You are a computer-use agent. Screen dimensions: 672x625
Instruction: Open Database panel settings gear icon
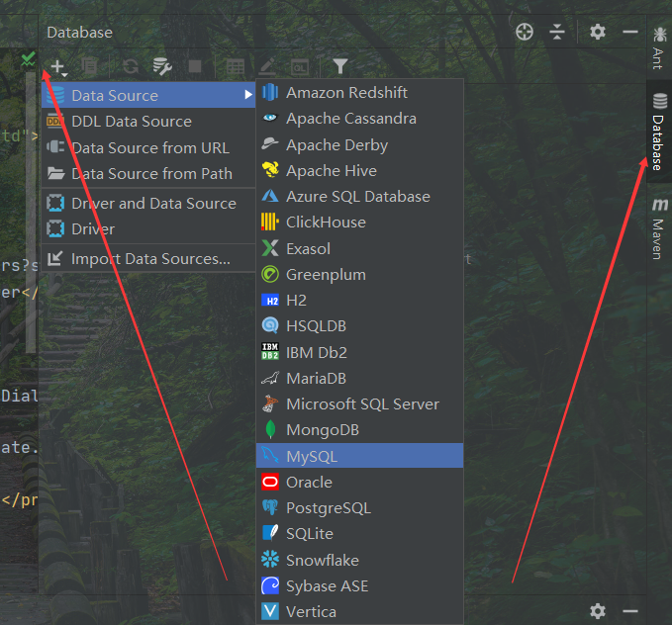pos(598,32)
